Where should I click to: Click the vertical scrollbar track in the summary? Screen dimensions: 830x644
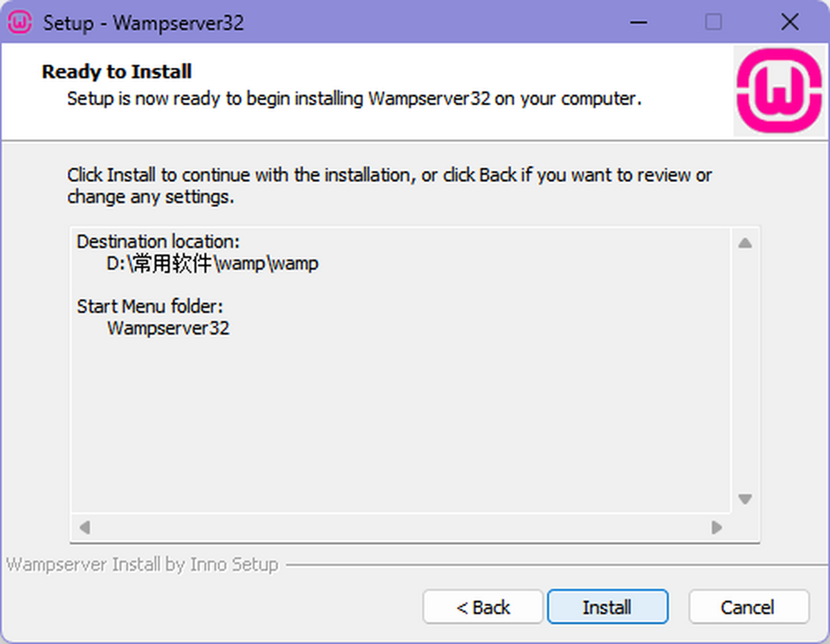(745, 371)
